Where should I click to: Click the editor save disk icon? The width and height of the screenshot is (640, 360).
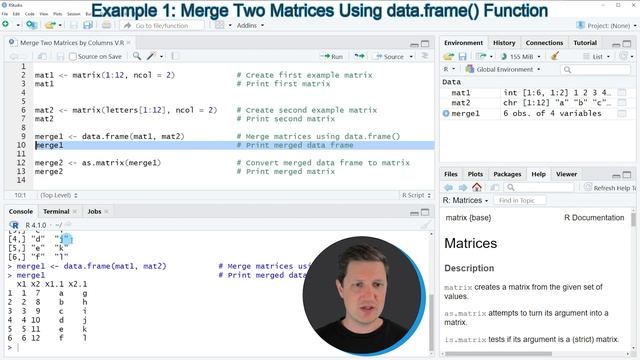(x=60, y=56)
